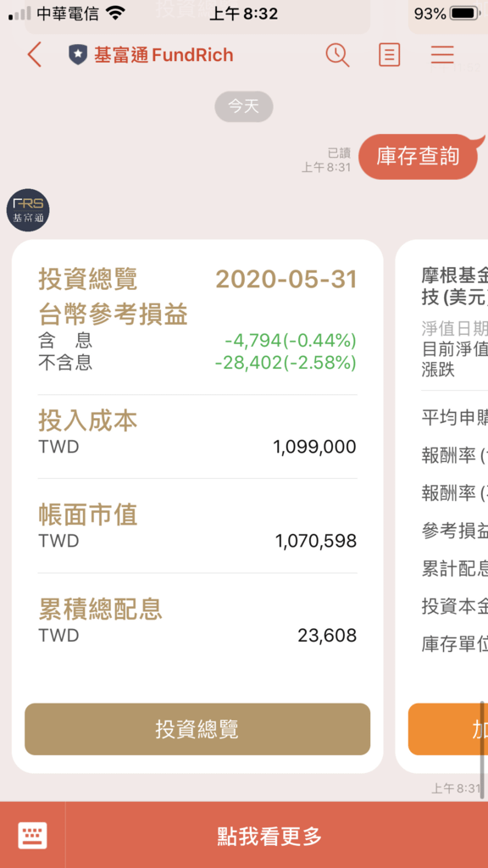
Task: Expand the 點我看更多 bottom menu
Action: 269,835
